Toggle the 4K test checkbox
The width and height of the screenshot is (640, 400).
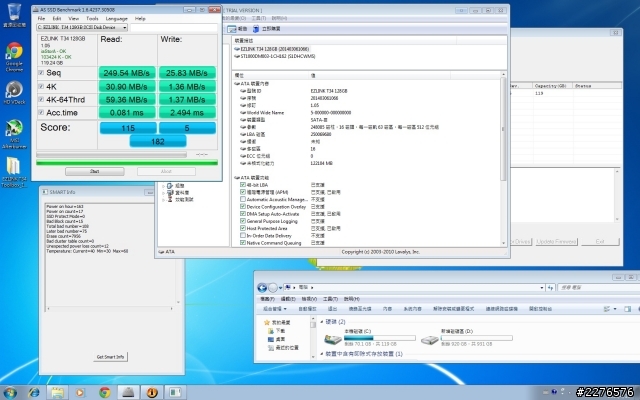click(41, 87)
